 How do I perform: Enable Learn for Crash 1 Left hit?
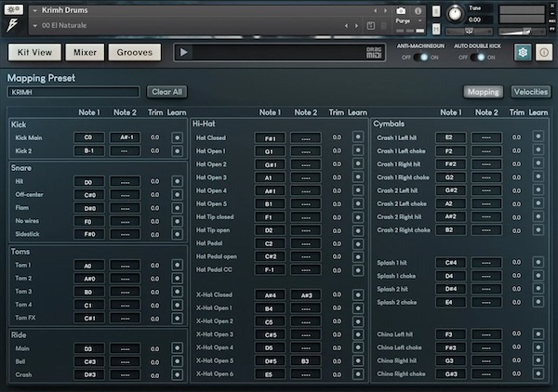(538, 137)
